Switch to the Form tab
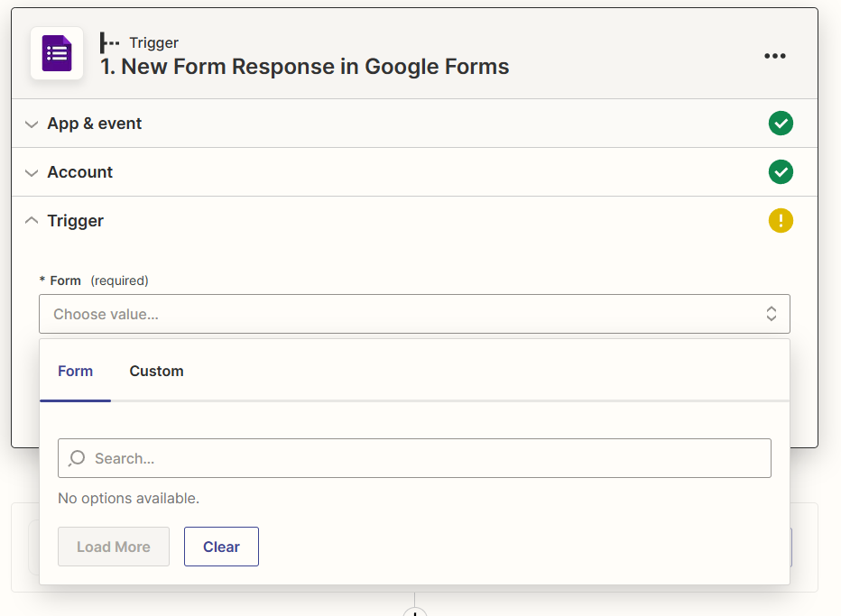Viewport: 841px width, 616px height. point(75,371)
